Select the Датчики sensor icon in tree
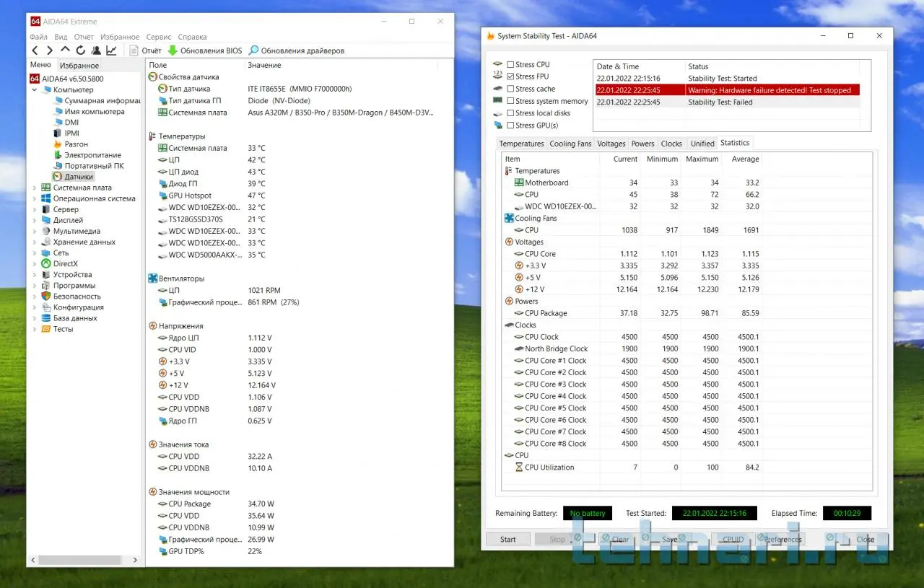This screenshot has height=588, width=924. 58,177
